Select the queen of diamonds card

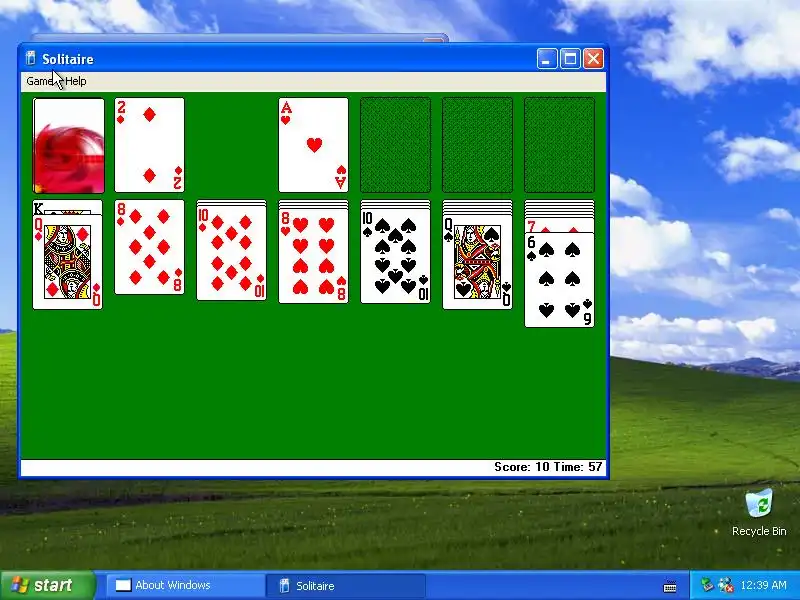(x=67, y=262)
